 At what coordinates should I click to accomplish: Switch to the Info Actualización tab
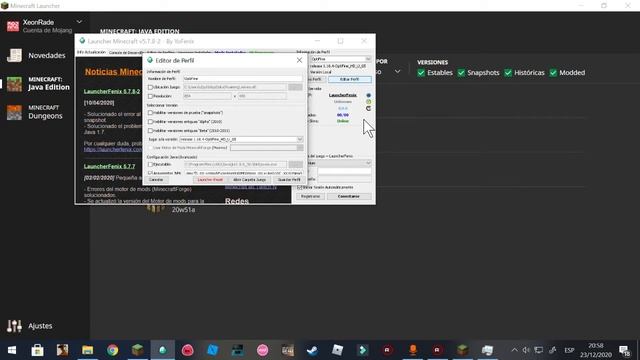pyautogui.click(x=91, y=52)
